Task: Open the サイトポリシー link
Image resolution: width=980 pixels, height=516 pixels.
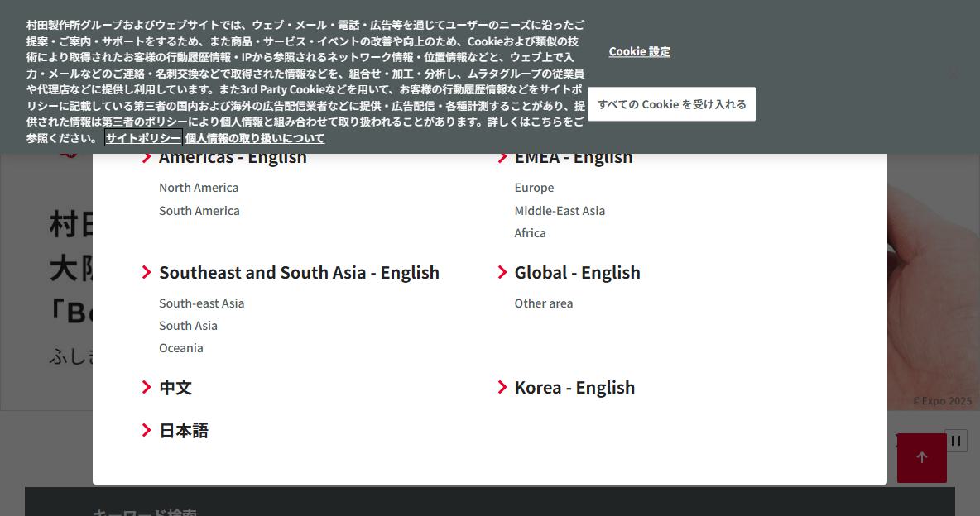Action: [143, 137]
